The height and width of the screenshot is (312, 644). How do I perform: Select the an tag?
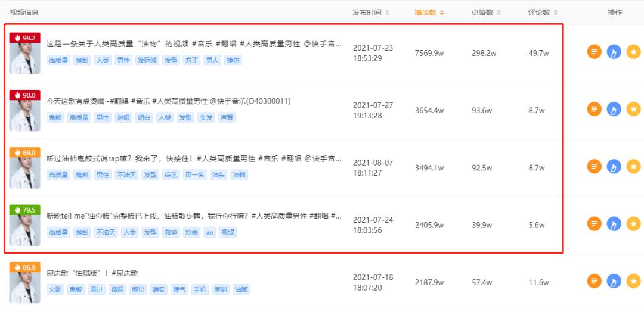pos(210,232)
